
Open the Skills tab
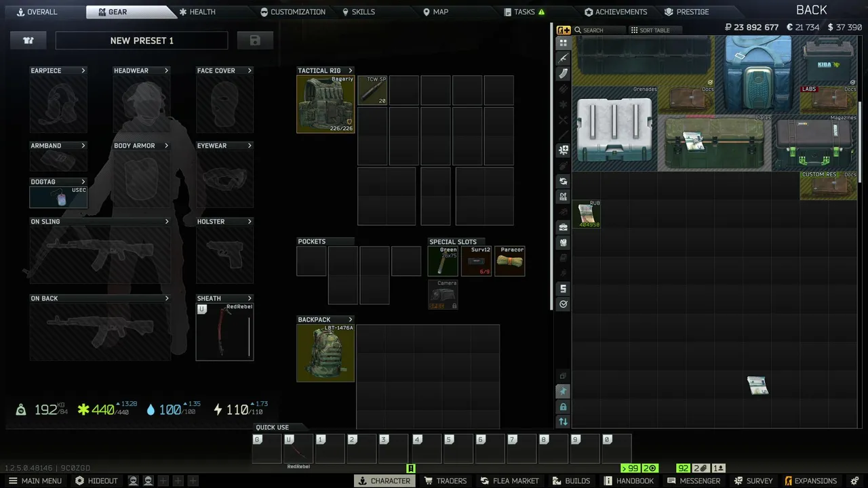(359, 12)
